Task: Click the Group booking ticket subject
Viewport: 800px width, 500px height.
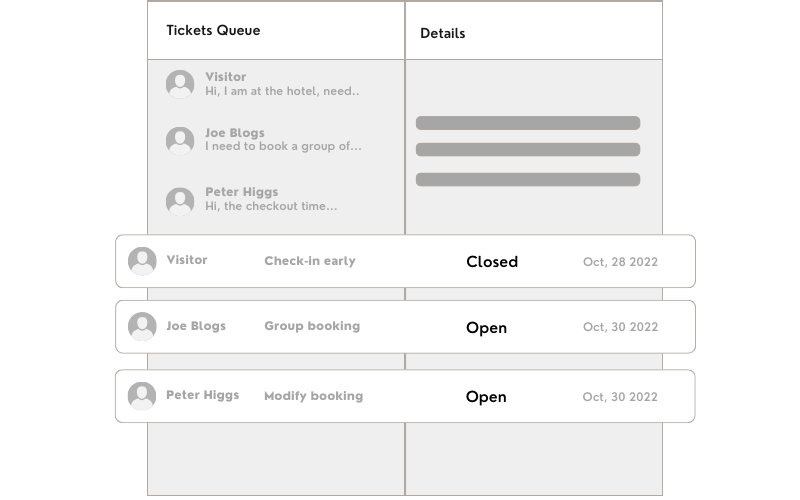Action: point(311,326)
